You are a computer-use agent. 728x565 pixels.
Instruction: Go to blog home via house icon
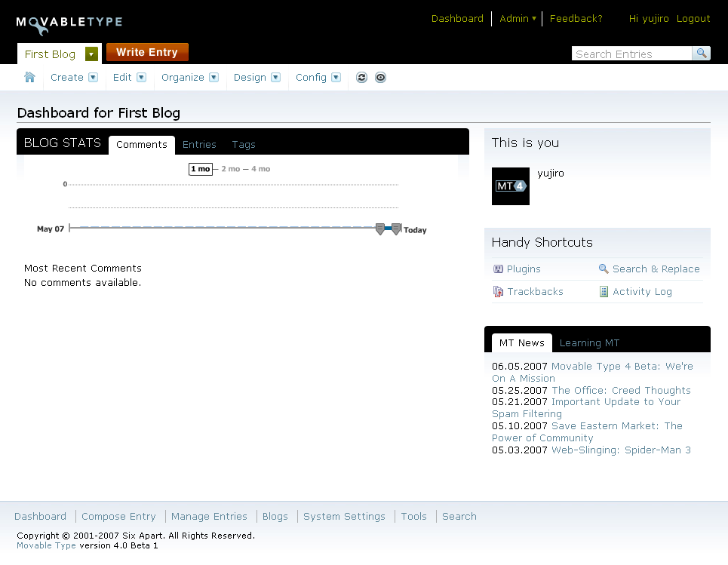tap(29, 77)
